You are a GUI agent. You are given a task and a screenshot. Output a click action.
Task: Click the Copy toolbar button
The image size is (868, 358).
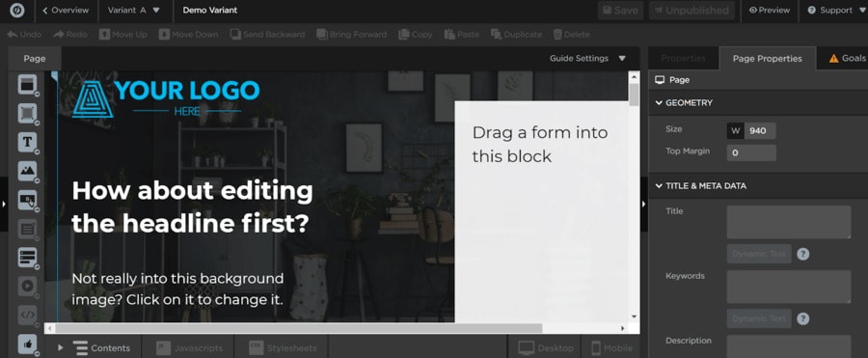pyautogui.click(x=415, y=35)
